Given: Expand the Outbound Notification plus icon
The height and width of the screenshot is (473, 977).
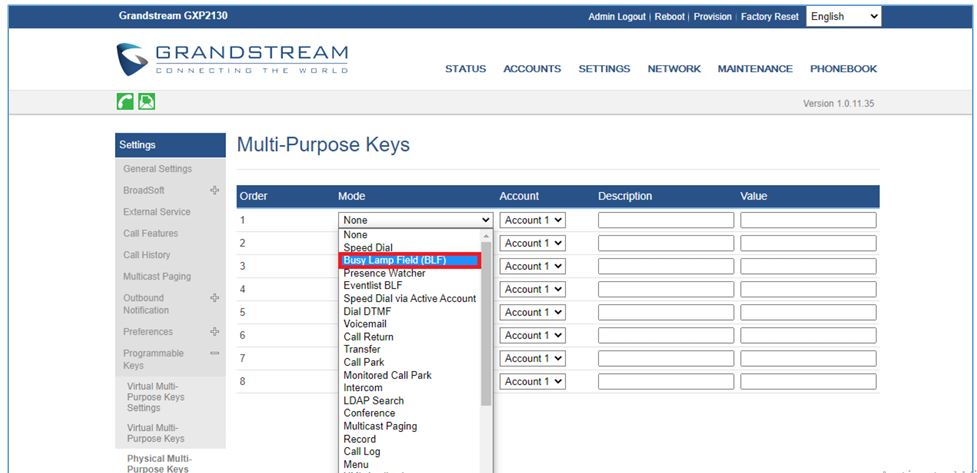Looking at the screenshot, I should point(214,298).
